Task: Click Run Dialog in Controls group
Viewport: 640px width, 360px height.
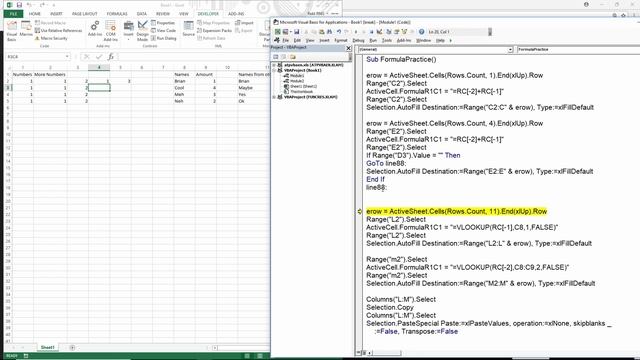Action: click(164, 38)
